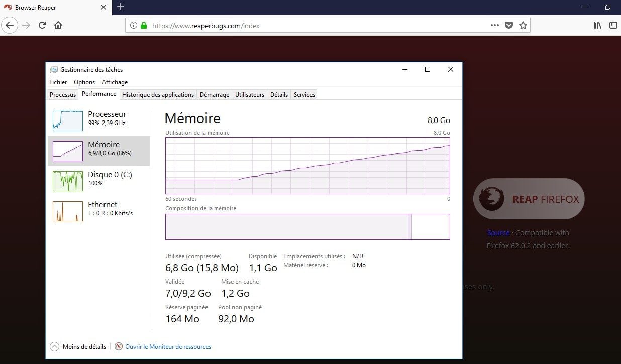Bookmark this page with the star

[523, 25]
